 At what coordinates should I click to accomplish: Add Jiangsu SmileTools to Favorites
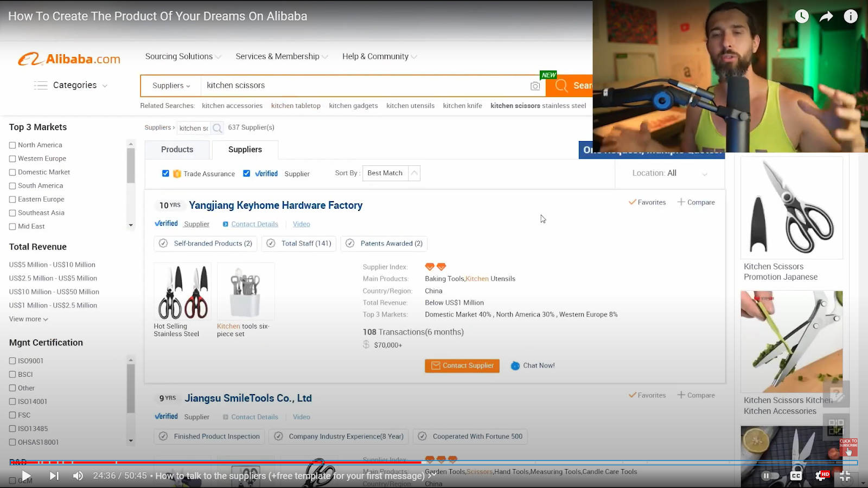point(647,395)
